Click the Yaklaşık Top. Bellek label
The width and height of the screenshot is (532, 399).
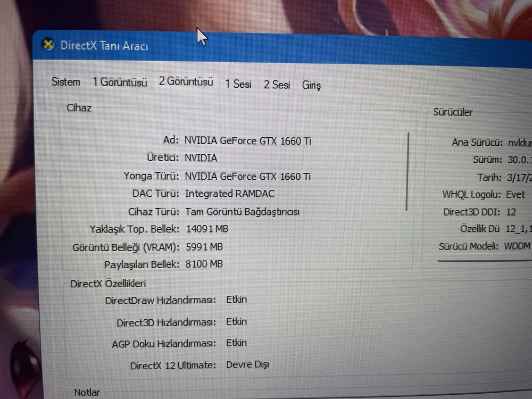coord(135,229)
